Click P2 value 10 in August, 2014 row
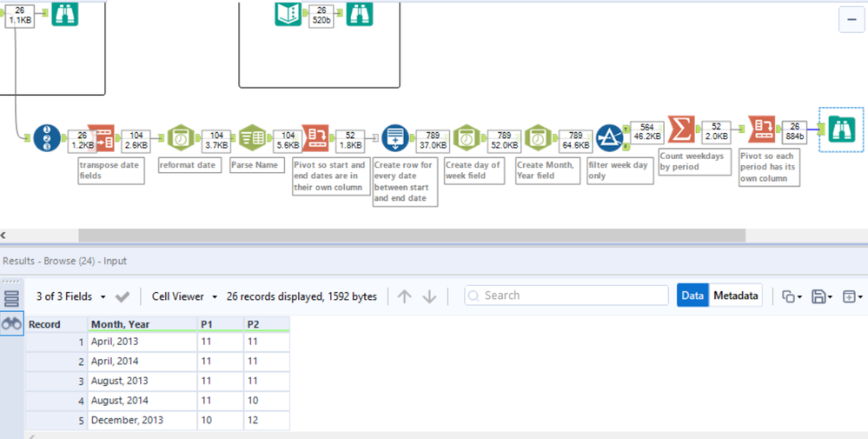The width and height of the screenshot is (868, 439). [x=267, y=401]
